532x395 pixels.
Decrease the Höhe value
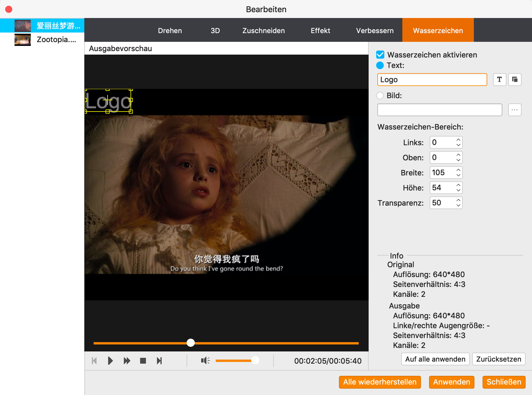point(458,190)
